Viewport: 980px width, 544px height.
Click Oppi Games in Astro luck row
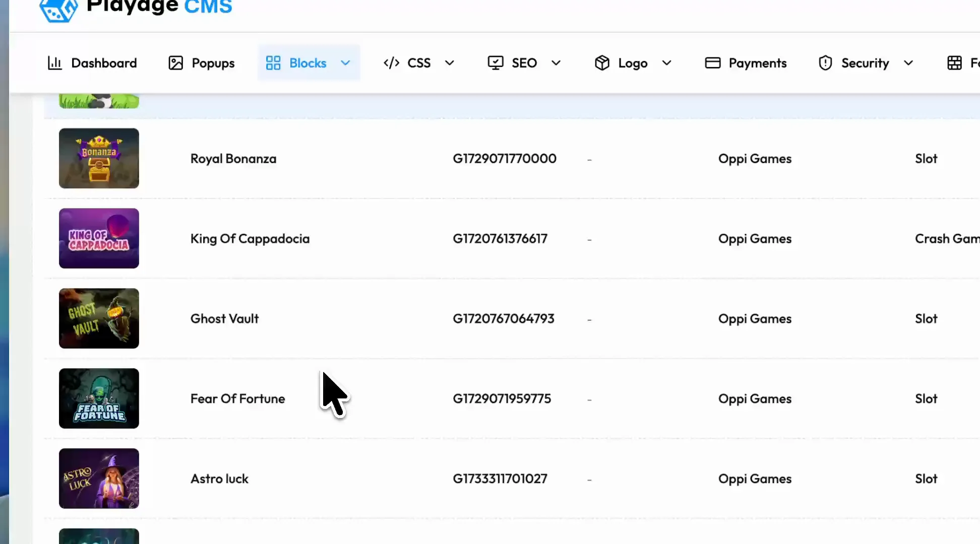(x=755, y=480)
